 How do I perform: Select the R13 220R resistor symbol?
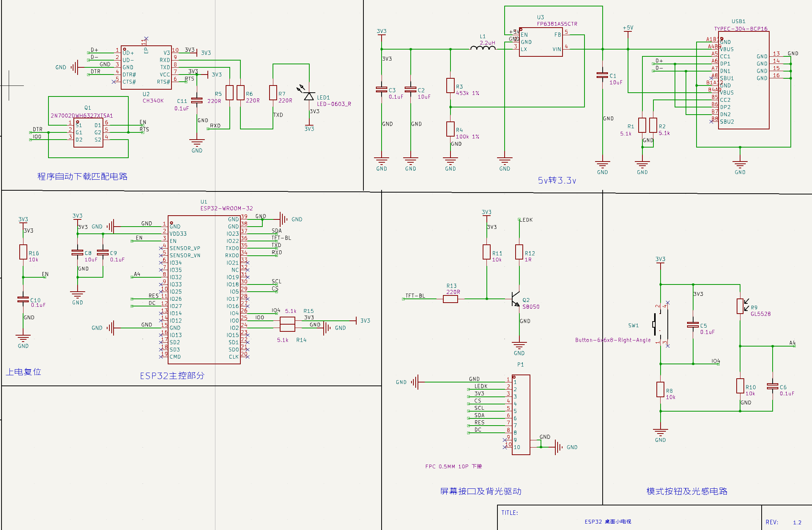pyautogui.click(x=450, y=299)
